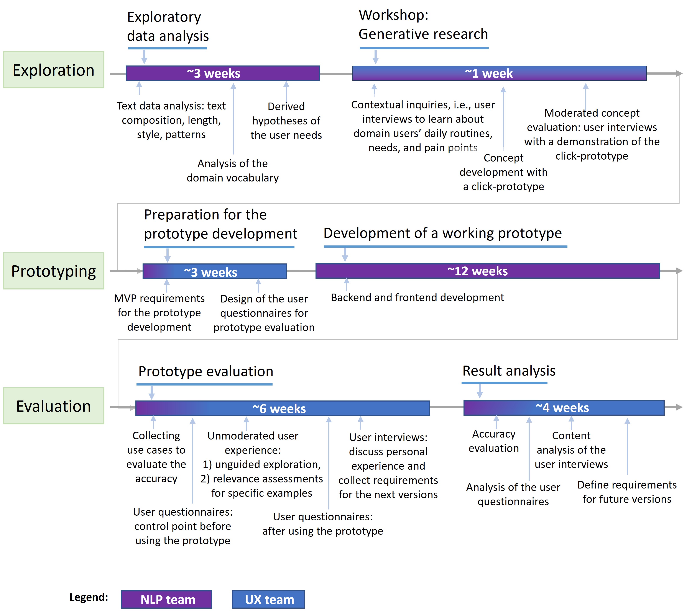Click the Prototyping phase box
The width and height of the screenshot is (692, 616).
click(54, 271)
